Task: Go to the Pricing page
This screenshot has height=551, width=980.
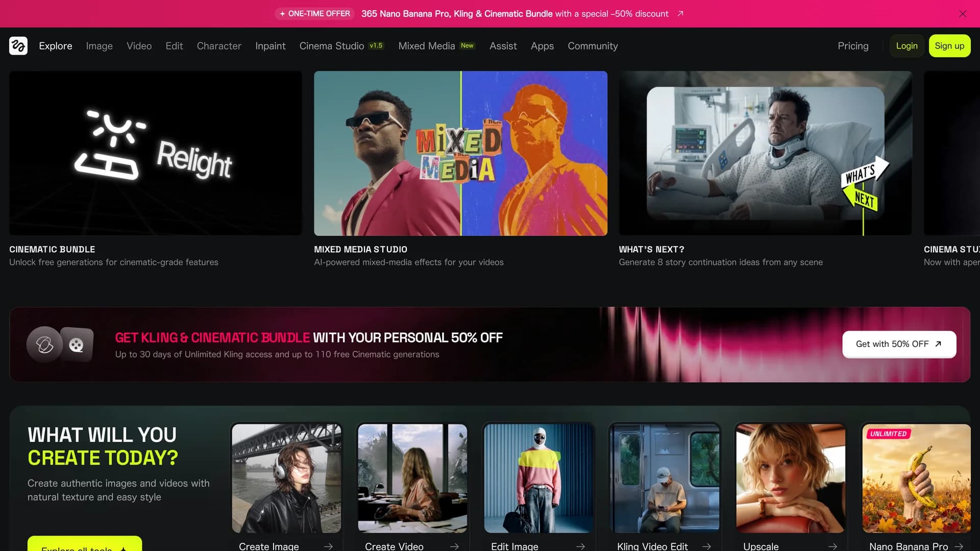Action: 853,46
